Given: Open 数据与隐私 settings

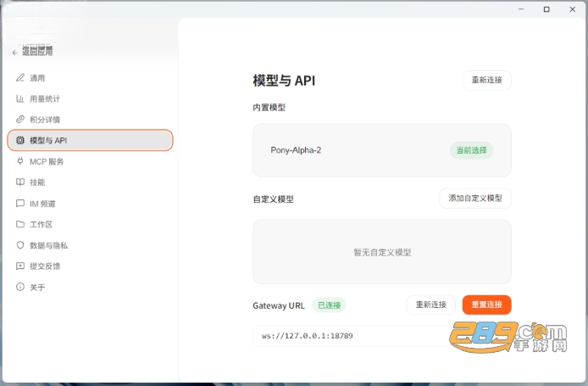Looking at the screenshot, I should click(90, 245).
